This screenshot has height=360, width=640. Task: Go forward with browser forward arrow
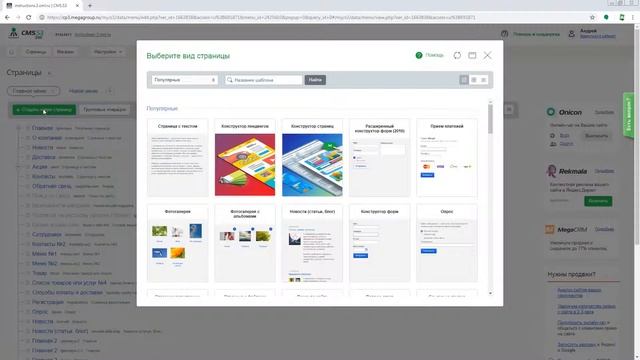pyautogui.click(x=18, y=18)
